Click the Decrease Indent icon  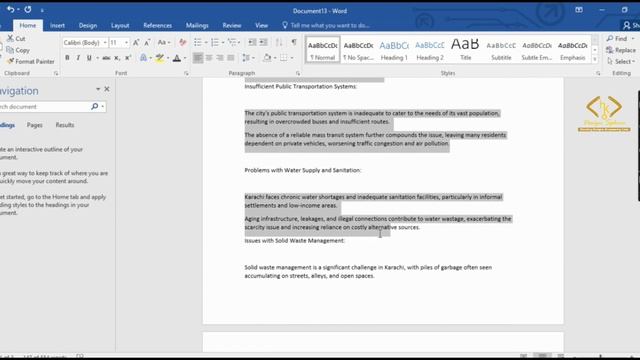252,42
